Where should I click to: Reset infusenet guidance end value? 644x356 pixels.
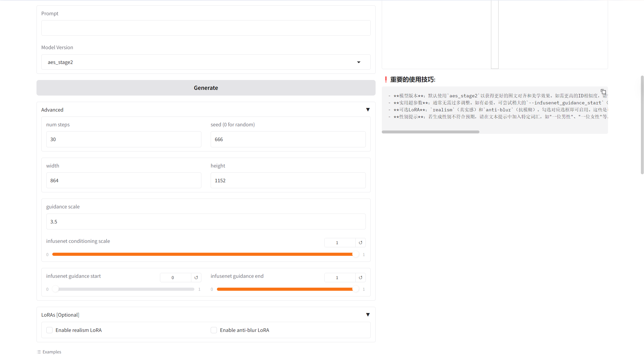[x=360, y=278]
